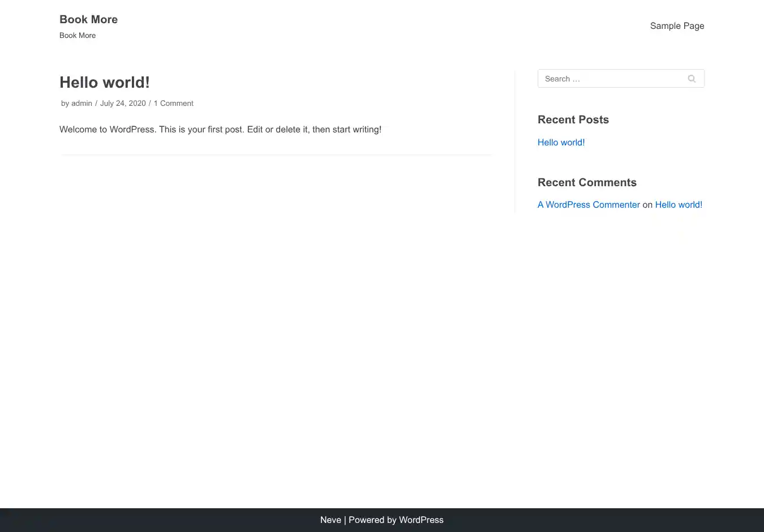Click the divider line below the post
Screen dimensions: 764x532
point(276,155)
